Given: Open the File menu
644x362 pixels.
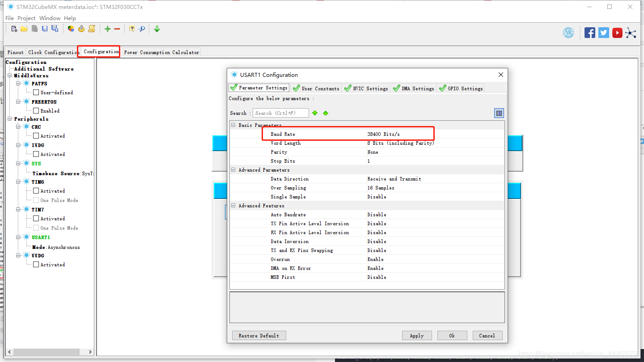Looking at the screenshot, I should click(9, 18).
